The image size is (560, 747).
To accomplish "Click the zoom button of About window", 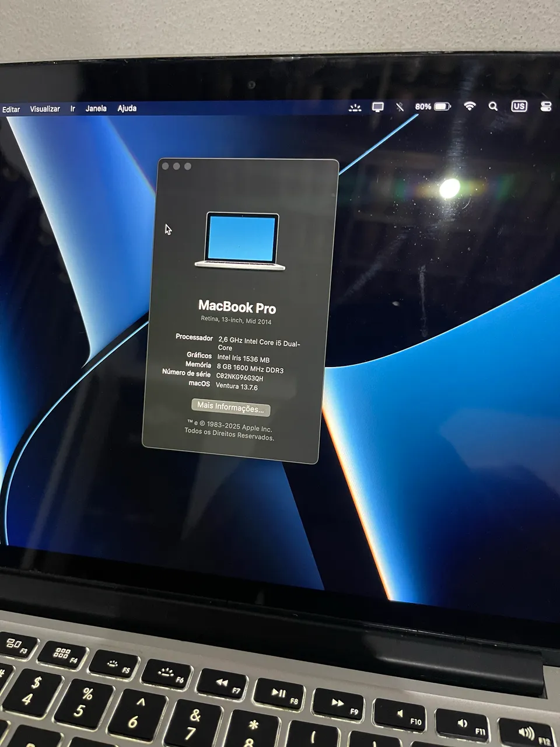I will 187,166.
